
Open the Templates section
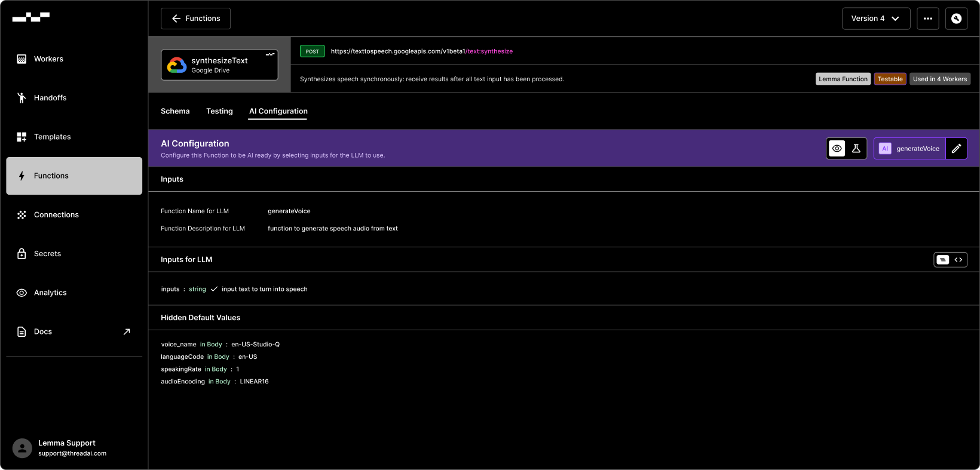point(74,137)
